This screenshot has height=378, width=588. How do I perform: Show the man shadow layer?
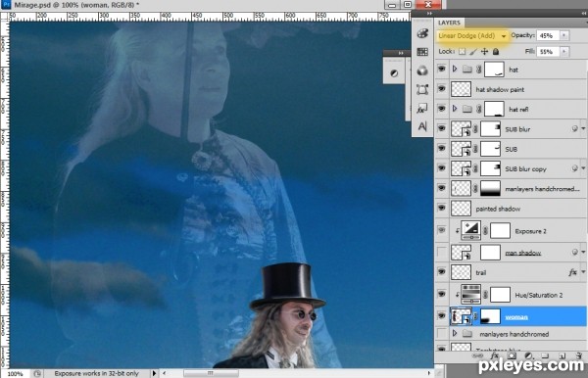pyautogui.click(x=442, y=252)
